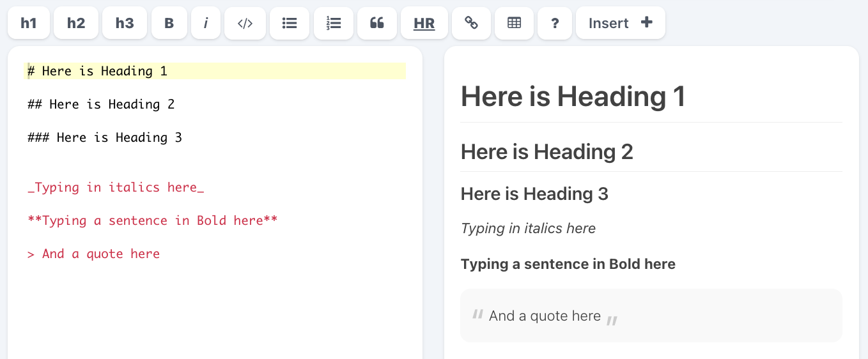Apply italic formatting with i button

pyautogui.click(x=206, y=24)
